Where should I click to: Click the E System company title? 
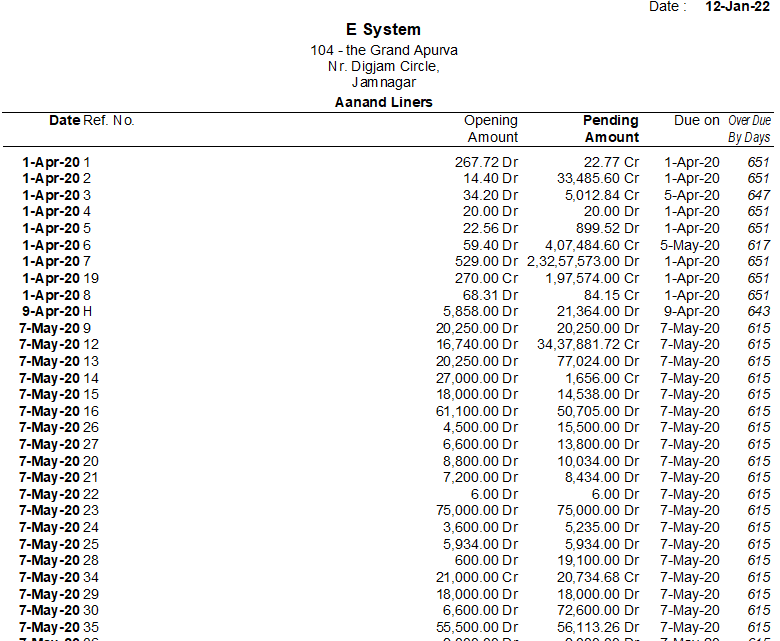tap(384, 30)
